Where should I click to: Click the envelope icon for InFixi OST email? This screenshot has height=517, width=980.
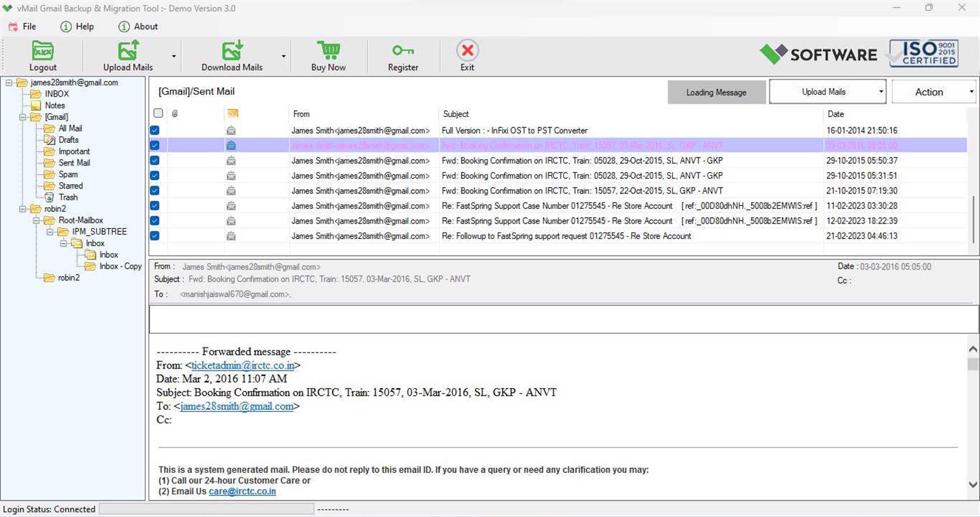tap(231, 130)
